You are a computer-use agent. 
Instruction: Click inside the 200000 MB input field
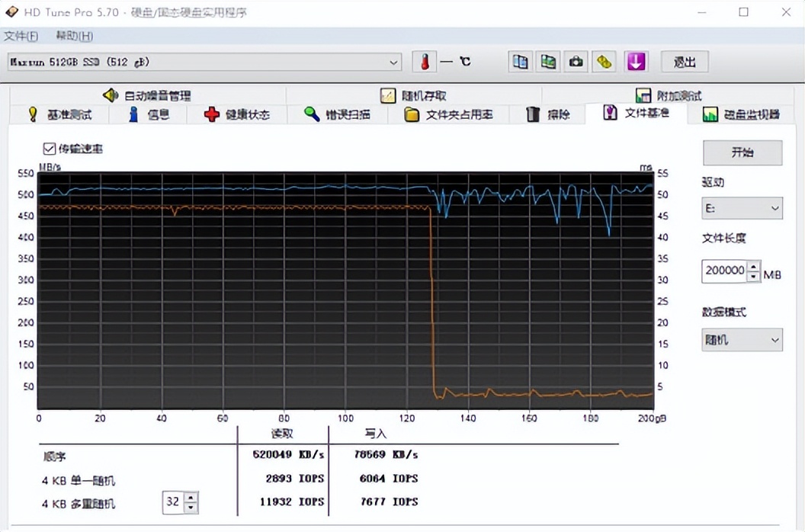(x=723, y=271)
